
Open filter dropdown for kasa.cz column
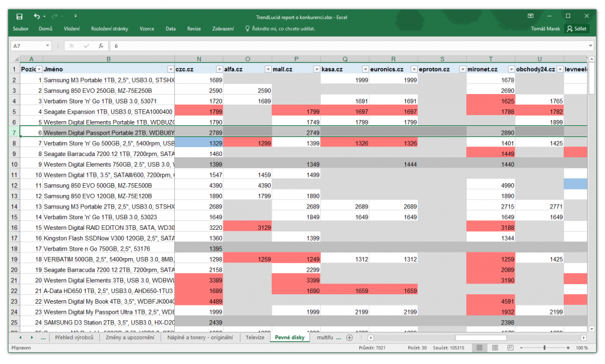pos(365,69)
